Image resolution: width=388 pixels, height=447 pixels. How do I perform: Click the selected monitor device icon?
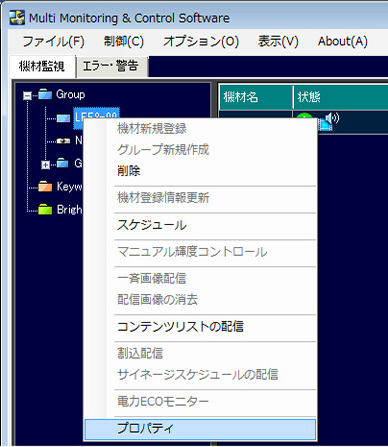(63, 118)
